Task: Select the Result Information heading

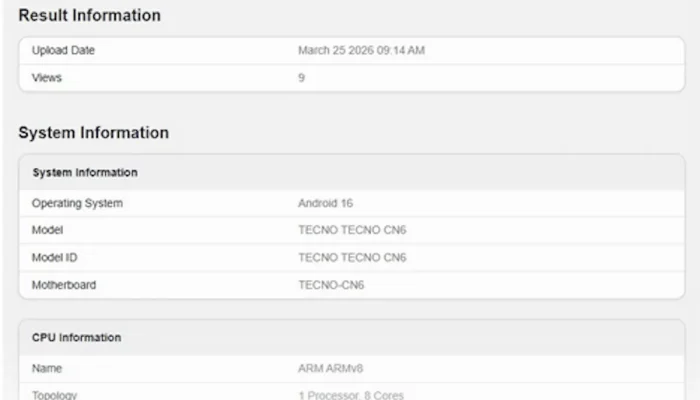Action: pyautogui.click(x=89, y=16)
